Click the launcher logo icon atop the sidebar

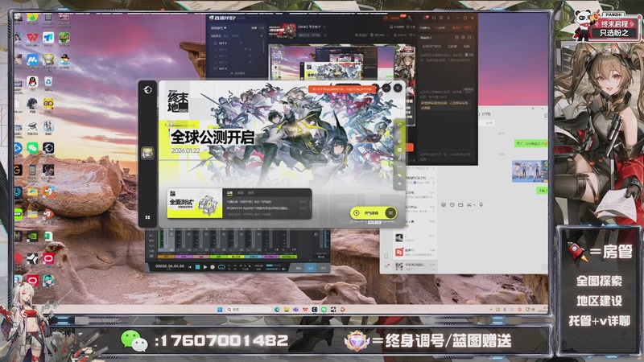click(x=148, y=90)
